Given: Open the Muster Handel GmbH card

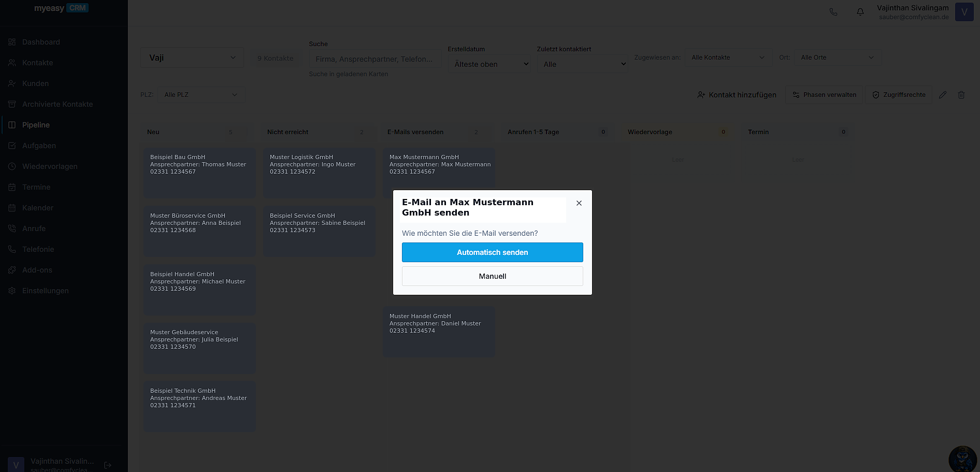Looking at the screenshot, I should coord(439,332).
